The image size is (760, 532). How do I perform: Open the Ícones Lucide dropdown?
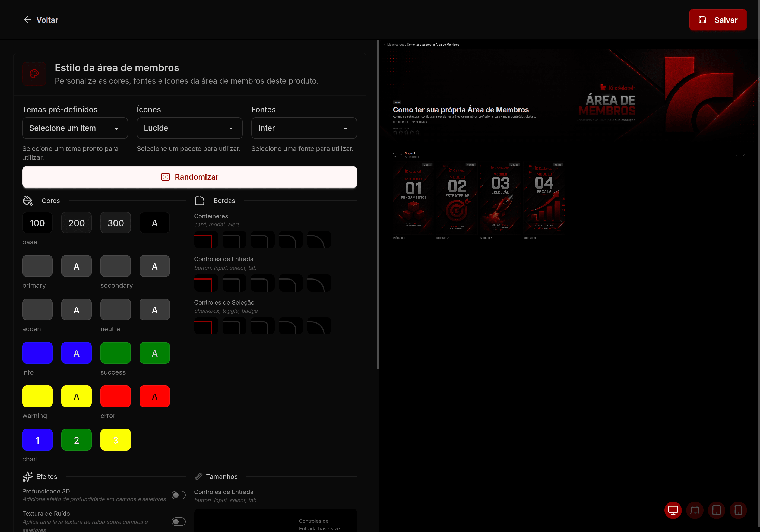pos(190,128)
